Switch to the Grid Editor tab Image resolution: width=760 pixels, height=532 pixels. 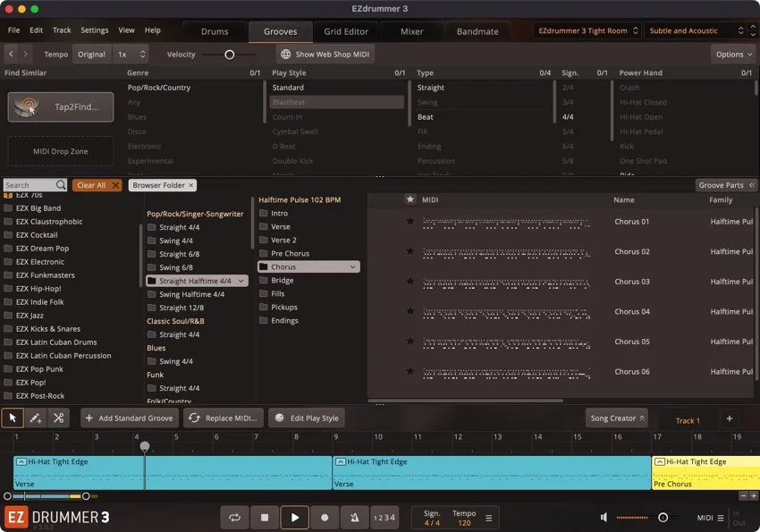pyautogui.click(x=346, y=31)
